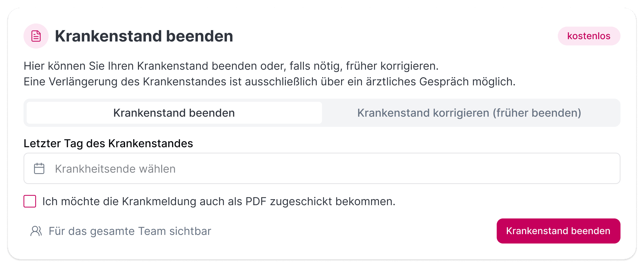Click the 'kostenlos' badge in the corner
Screen dimensions: 644x267
pos(589,36)
